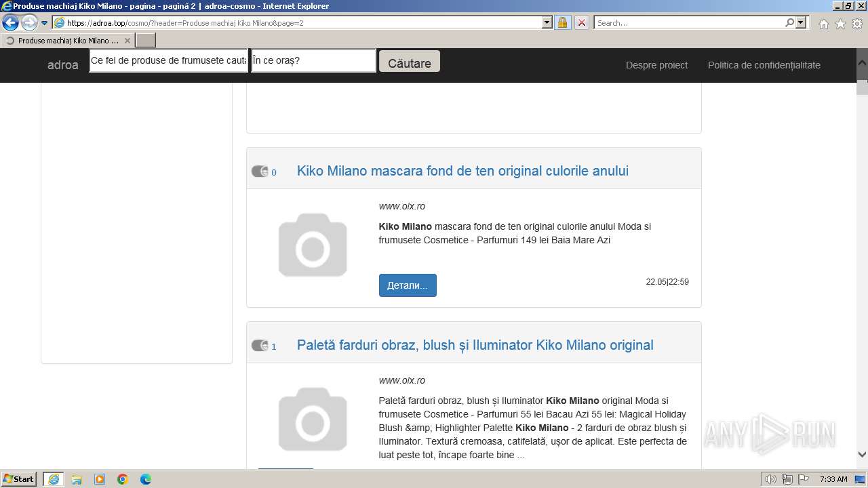Click the Windows Start button
Viewport: 868px width, 488px height.
(x=19, y=479)
